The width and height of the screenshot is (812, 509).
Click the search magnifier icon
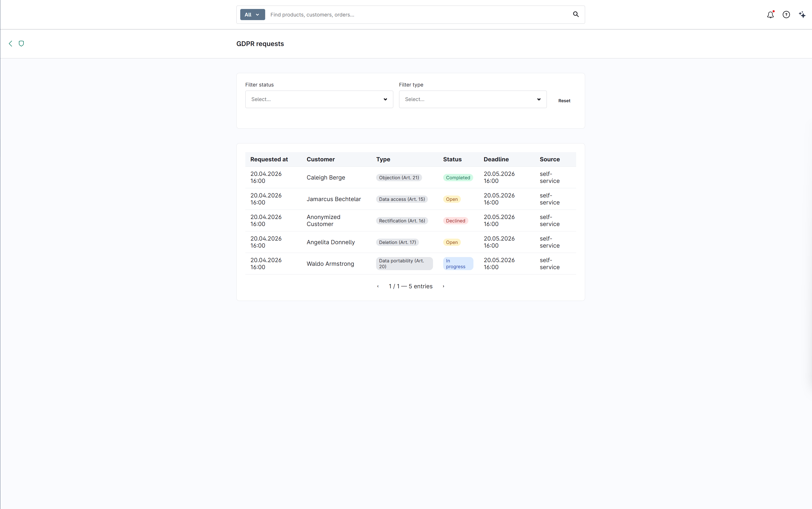[x=576, y=14]
